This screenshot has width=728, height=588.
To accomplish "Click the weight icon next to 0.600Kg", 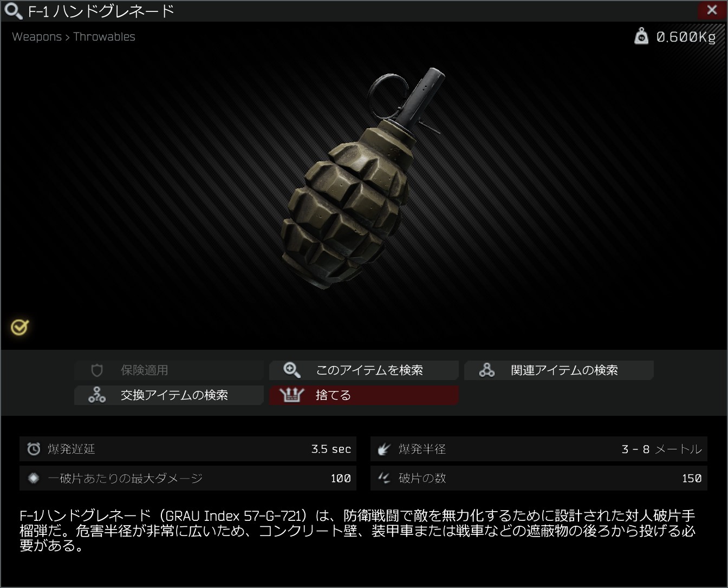I will click(x=641, y=36).
